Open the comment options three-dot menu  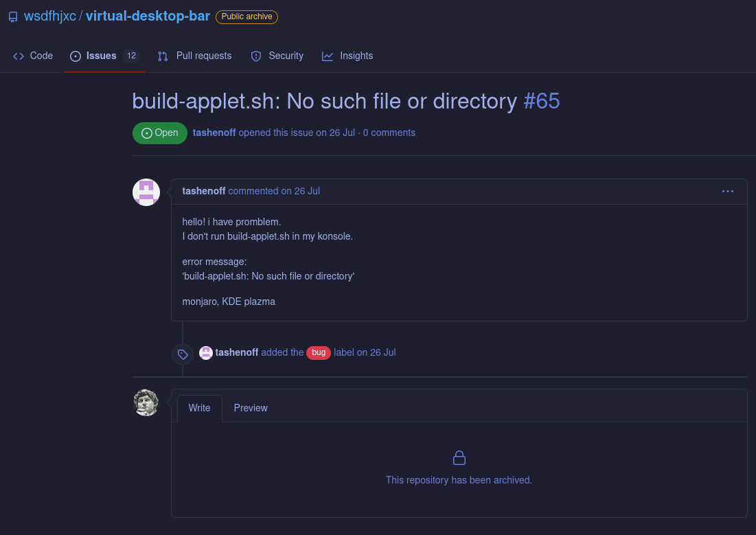tap(728, 192)
